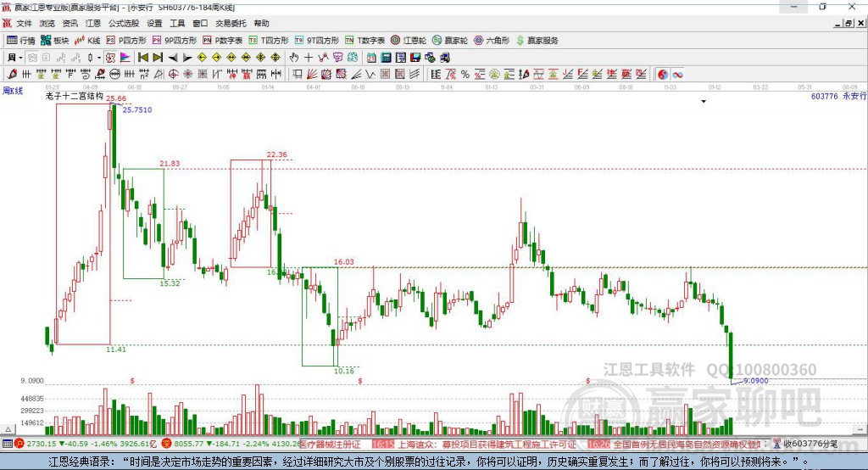The width and height of the screenshot is (868, 470).
Task: Open 赢家服务 with the dollar icon
Action: pos(537,41)
